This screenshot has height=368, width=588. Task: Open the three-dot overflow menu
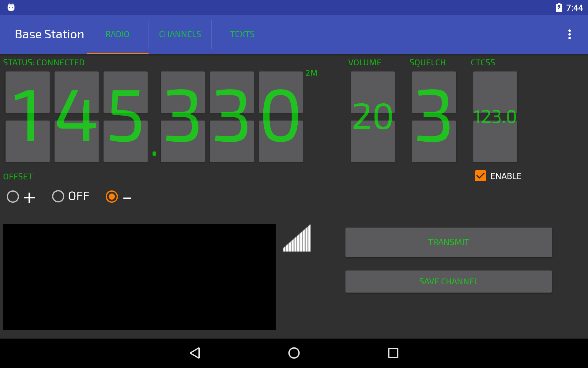[x=570, y=34]
